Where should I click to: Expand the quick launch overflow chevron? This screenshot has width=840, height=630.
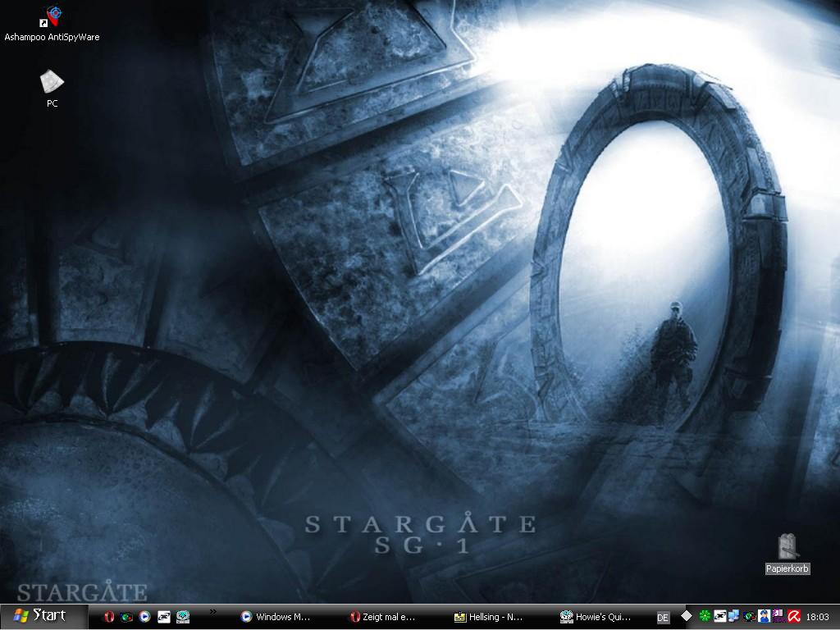tap(212, 612)
